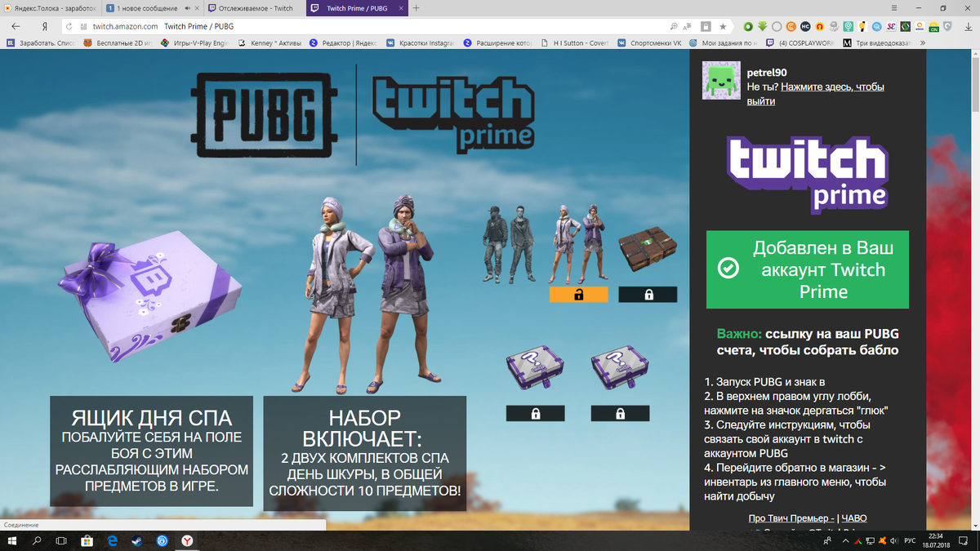This screenshot has width=980, height=551.
Task: Switch to the 'Отслеживаемое - Twitch' tab
Action: point(254,8)
